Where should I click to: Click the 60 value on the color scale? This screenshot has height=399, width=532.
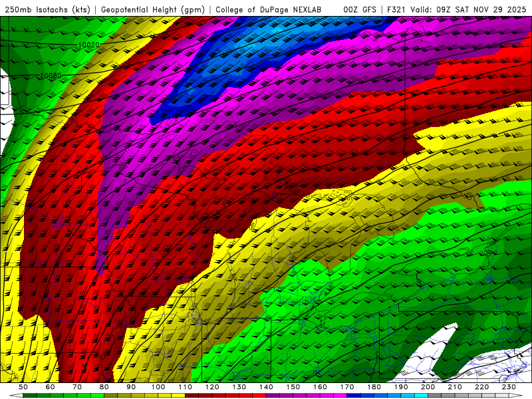pyautogui.click(x=50, y=387)
